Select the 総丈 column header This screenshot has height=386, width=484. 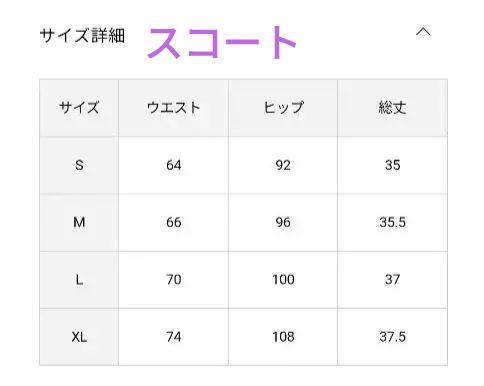tap(392, 108)
